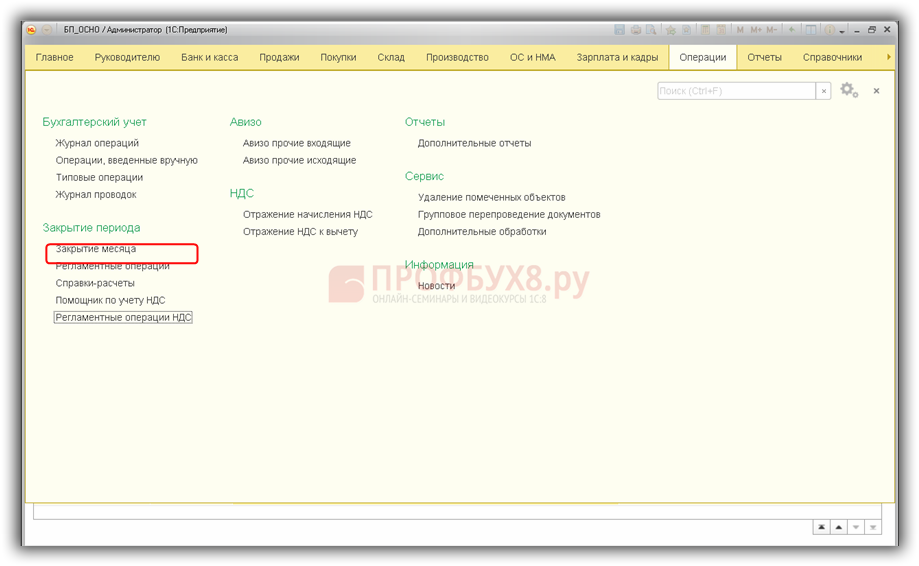Open the calculator icon in title bar

(x=706, y=30)
